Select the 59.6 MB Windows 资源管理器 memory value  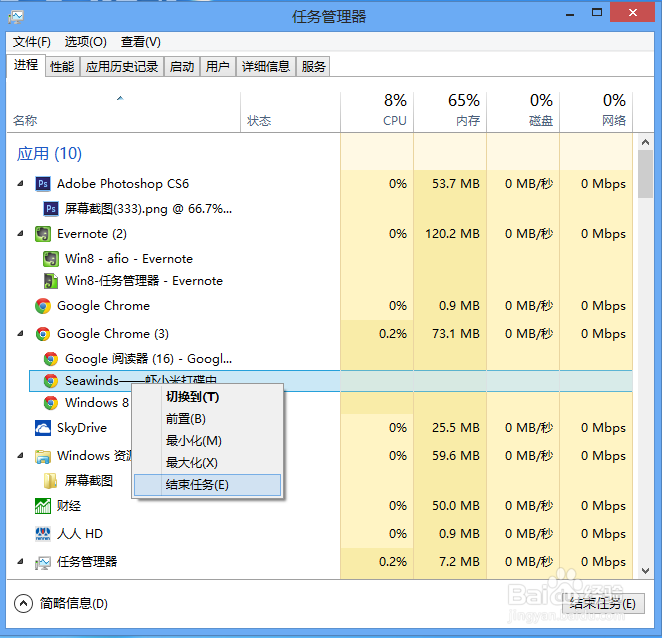click(x=456, y=456)
